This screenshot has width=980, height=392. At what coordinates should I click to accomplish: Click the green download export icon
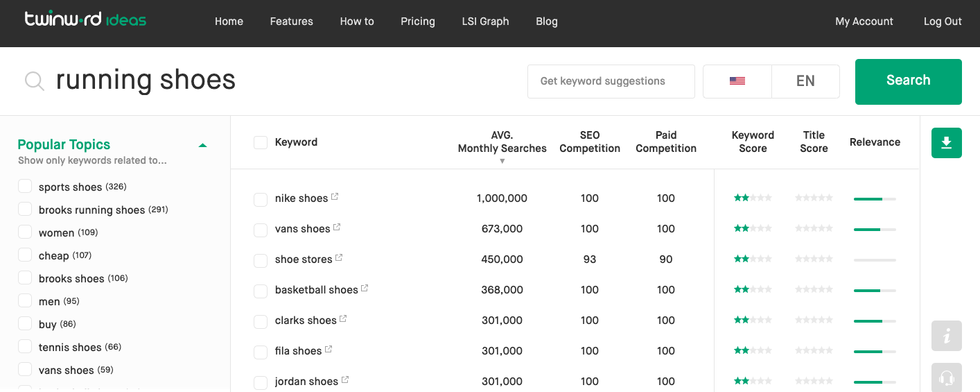(946, 143)
